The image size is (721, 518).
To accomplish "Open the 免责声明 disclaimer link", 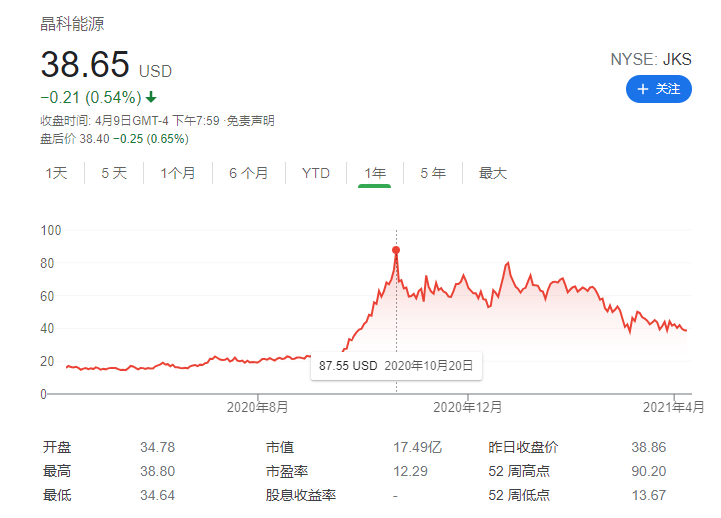I will 250,121.
